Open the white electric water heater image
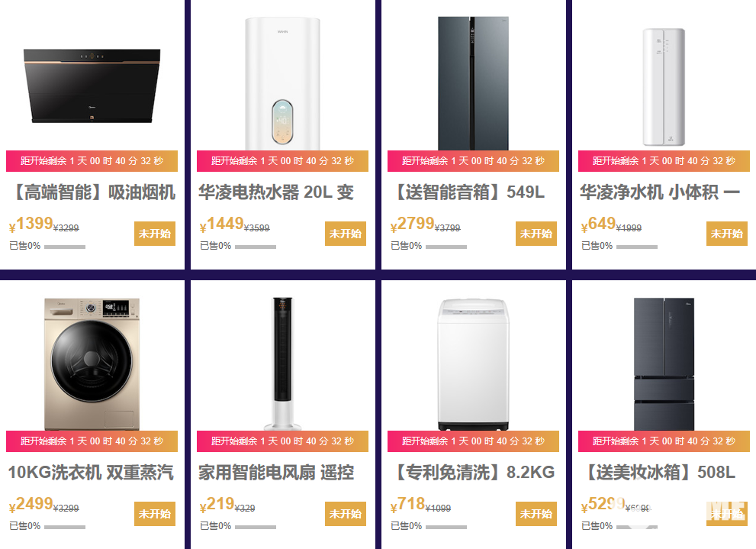 (282, 84)
